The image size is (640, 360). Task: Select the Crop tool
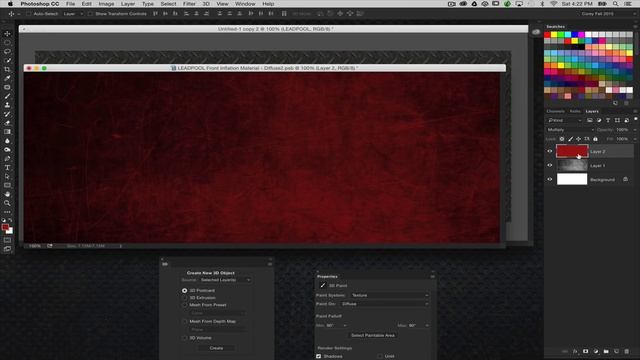(x=7, y=69)
